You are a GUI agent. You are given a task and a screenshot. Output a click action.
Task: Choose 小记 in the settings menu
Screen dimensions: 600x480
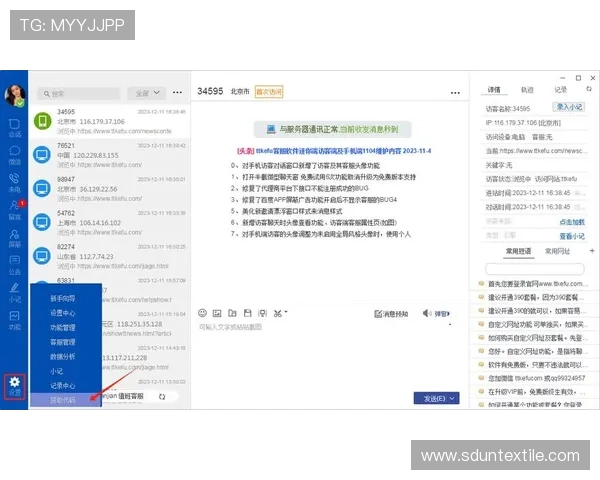56,371
